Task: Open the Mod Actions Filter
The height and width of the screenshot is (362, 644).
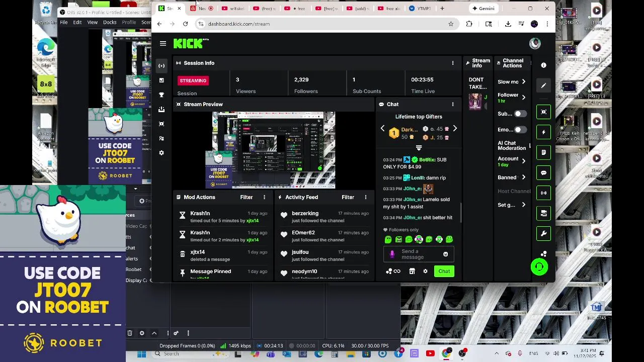Action: [247, 197]
